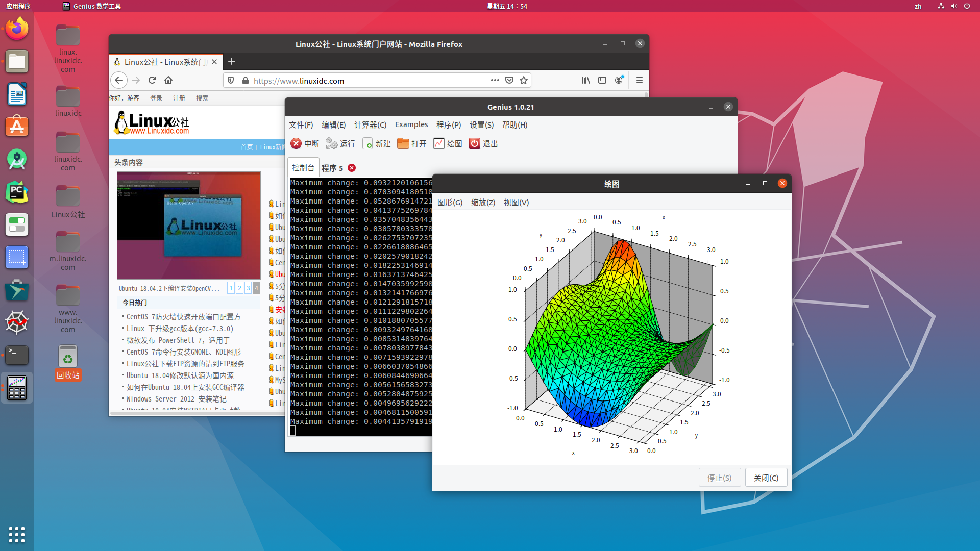Open a file using the 打开 toolbar icon
This screenshot has height=551, width=980.
pos(412,143)
